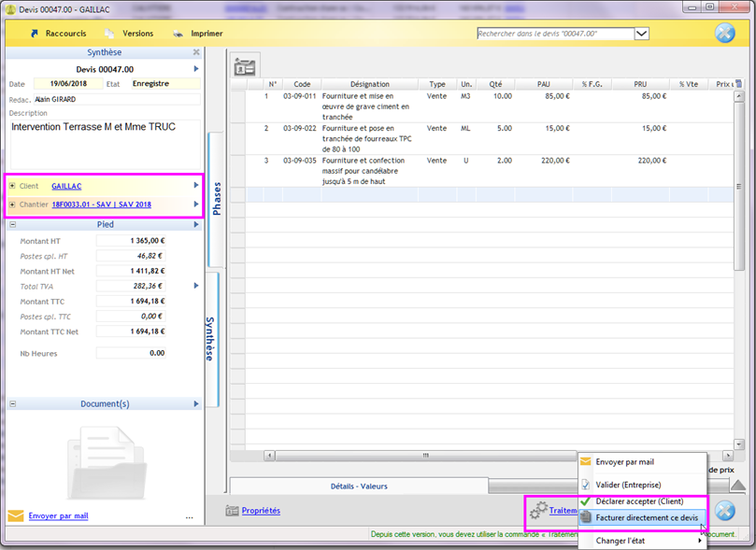Expand the Chantier row plus box
The width and height of the screenshot is (756, 550).
(12, 204)
